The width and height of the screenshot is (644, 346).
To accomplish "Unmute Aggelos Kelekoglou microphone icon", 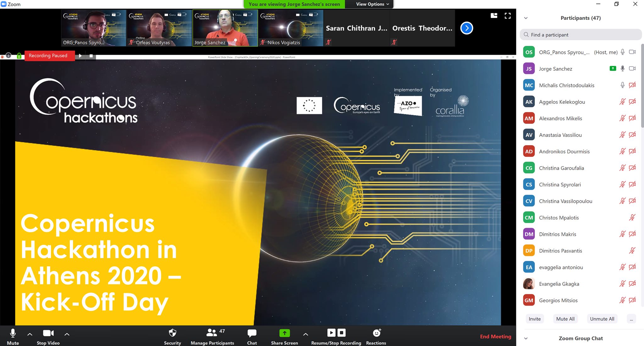I will coord(623,102).
